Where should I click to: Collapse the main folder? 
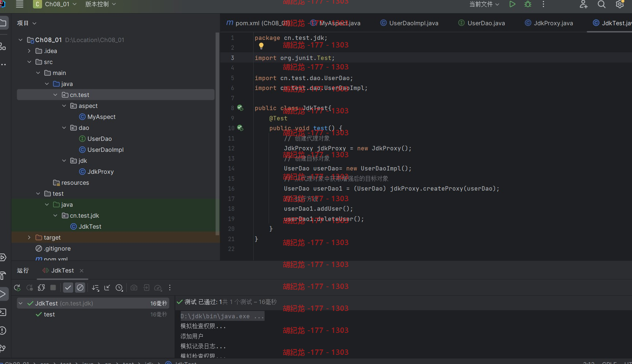pyautogui.click(x=38, y=73)
